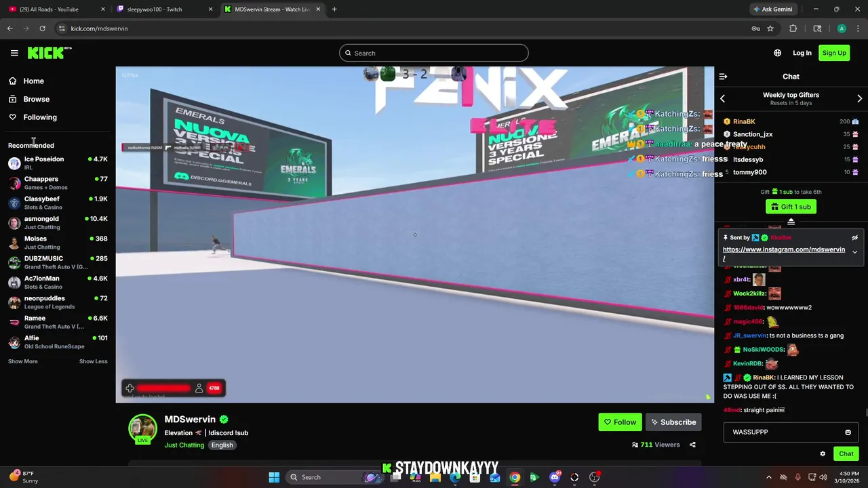The image size is (868, 488).
Task: Expand the pinned message chevron
Action: pos(854,252)
